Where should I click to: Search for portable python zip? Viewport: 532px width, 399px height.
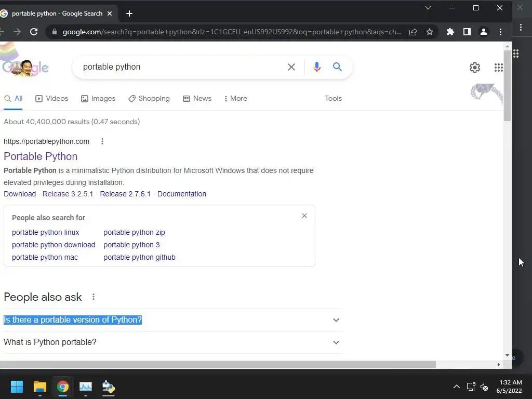[135, 232]
